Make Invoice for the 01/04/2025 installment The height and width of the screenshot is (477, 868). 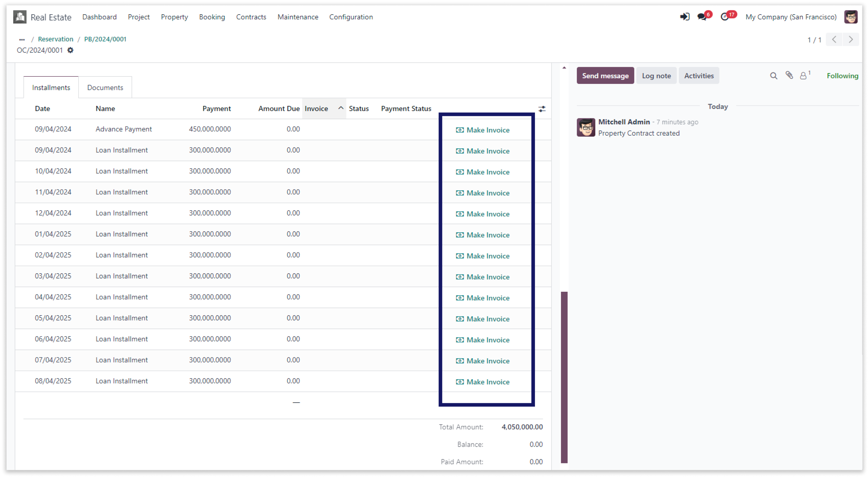click(483, 235)
